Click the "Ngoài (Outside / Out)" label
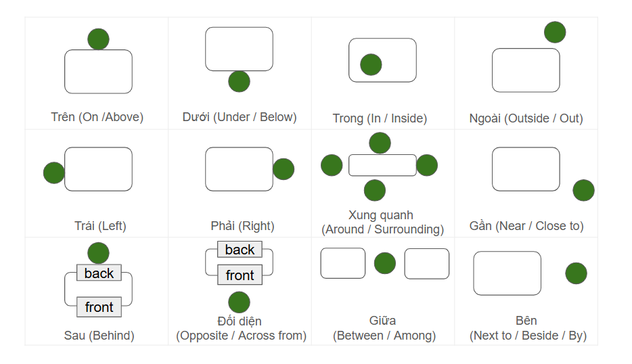 pyautogui.click(x=526, y=118)
